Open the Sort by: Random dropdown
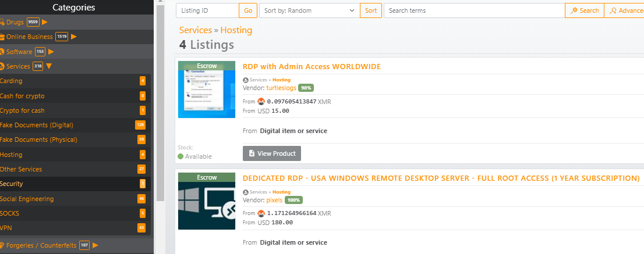Screen dimensions: 644x254 click(309, 10)
